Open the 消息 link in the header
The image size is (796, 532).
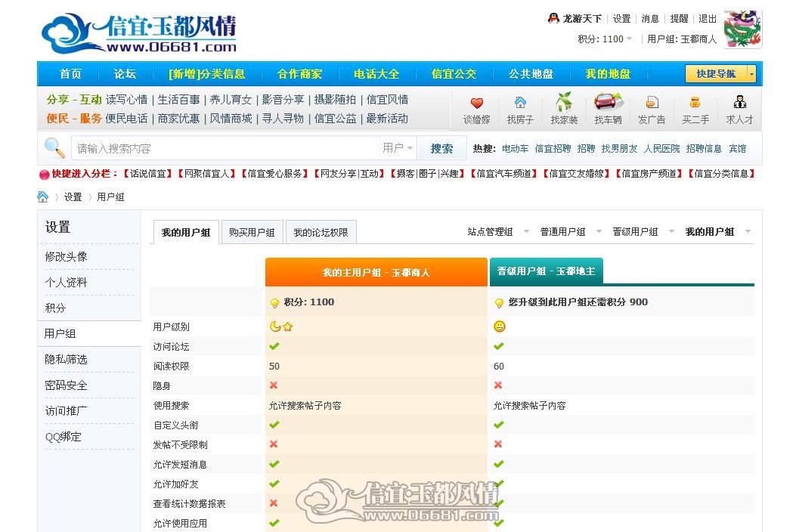point(650,19)
